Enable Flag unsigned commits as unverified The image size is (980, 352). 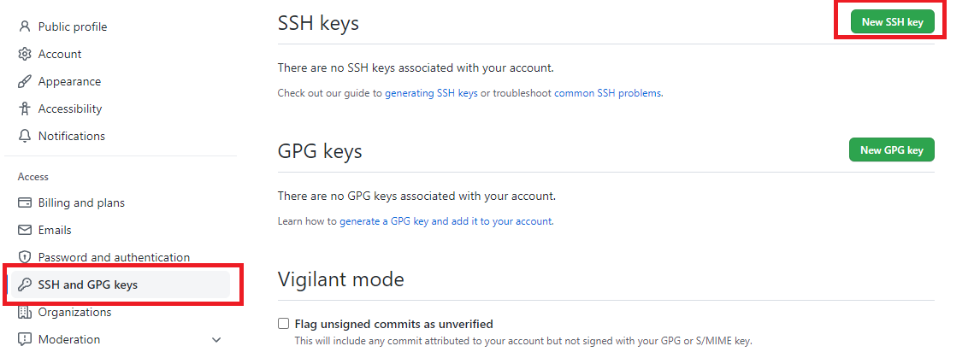pos(284,324)
